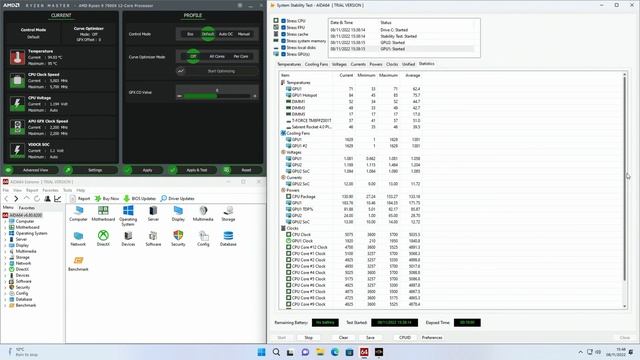Click the user profile icon in AIDA64 toolbar
Screen dimensions: 640x360
(x=47, y=199)
